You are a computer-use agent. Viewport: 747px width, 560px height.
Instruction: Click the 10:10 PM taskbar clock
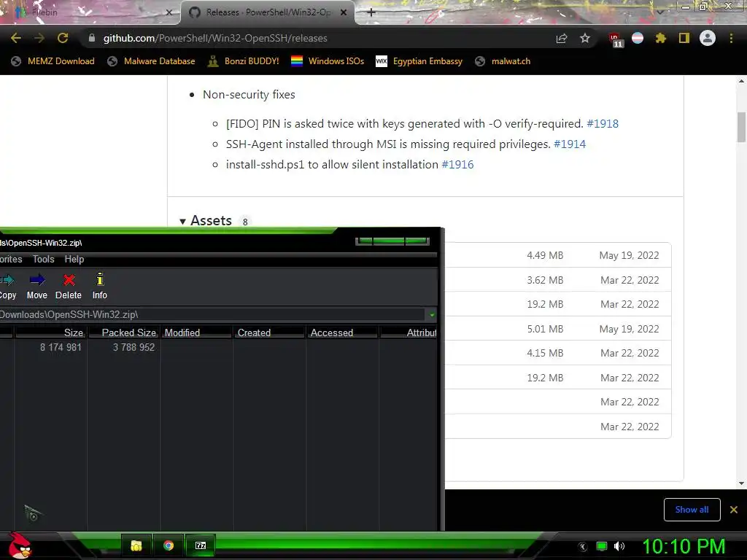[x=684, y=546]
